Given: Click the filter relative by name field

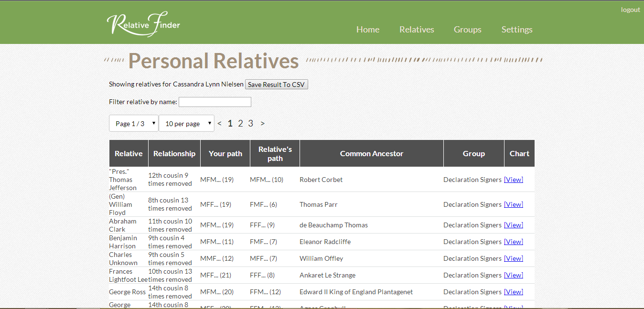Looking at the screenshot, I should [215, 102].
